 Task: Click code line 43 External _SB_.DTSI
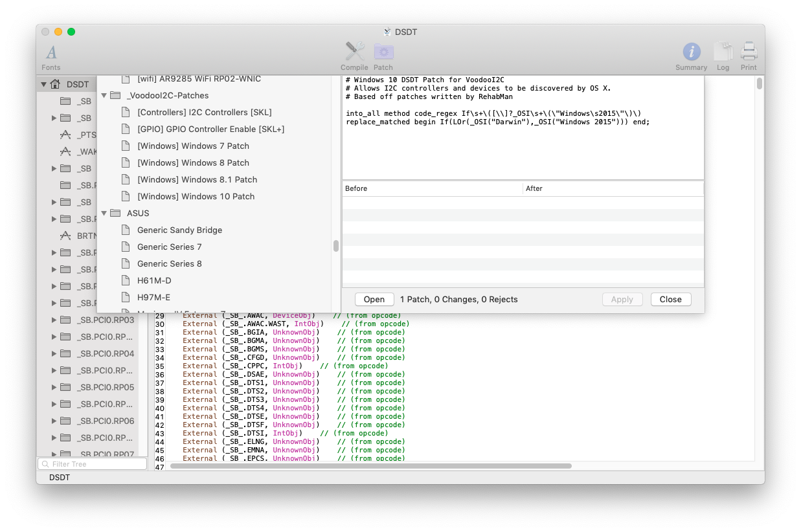click(286, 433)
